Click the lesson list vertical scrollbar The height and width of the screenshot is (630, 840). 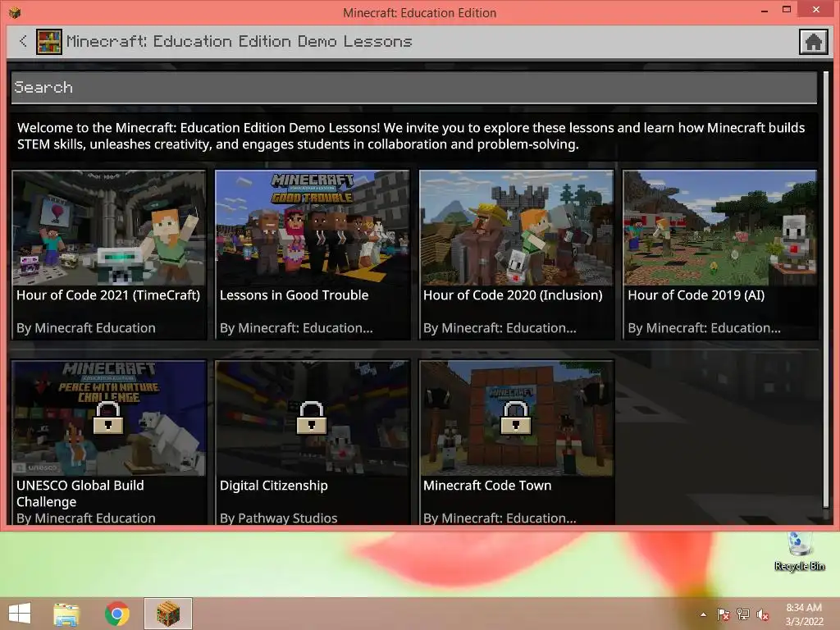tap(825, 290)
